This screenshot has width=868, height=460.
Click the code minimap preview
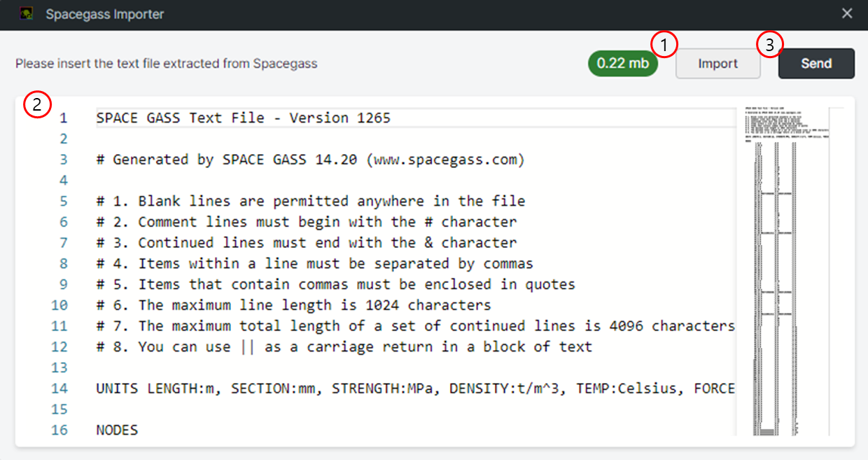click(783, 272)
